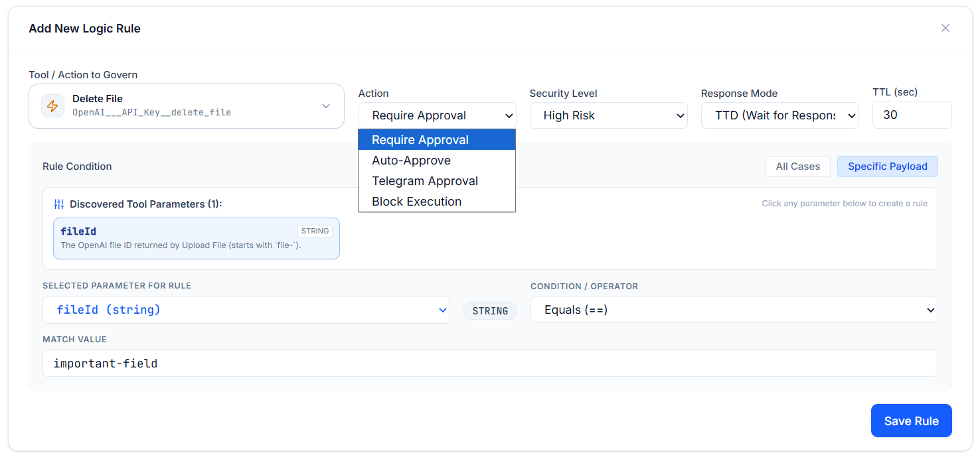980x461 pixels.
Task: Click the Rule Condition heading
Action: coord(77,166)
